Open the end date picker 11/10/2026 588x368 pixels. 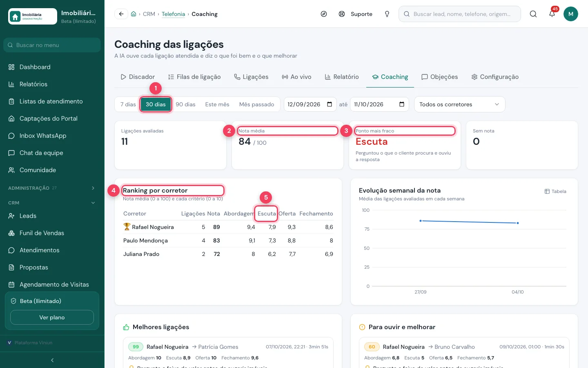click(379, 104)
